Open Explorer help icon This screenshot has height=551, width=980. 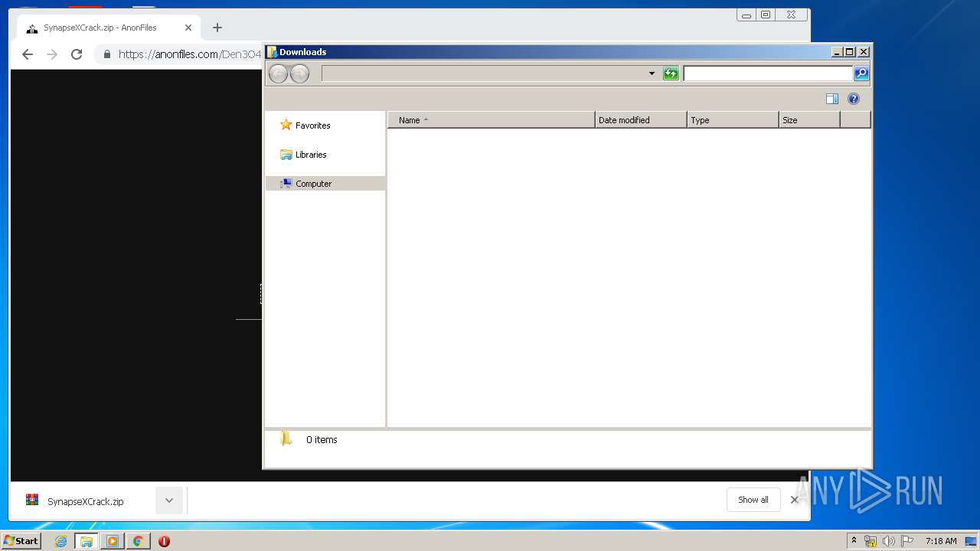[x=854, y=99]
